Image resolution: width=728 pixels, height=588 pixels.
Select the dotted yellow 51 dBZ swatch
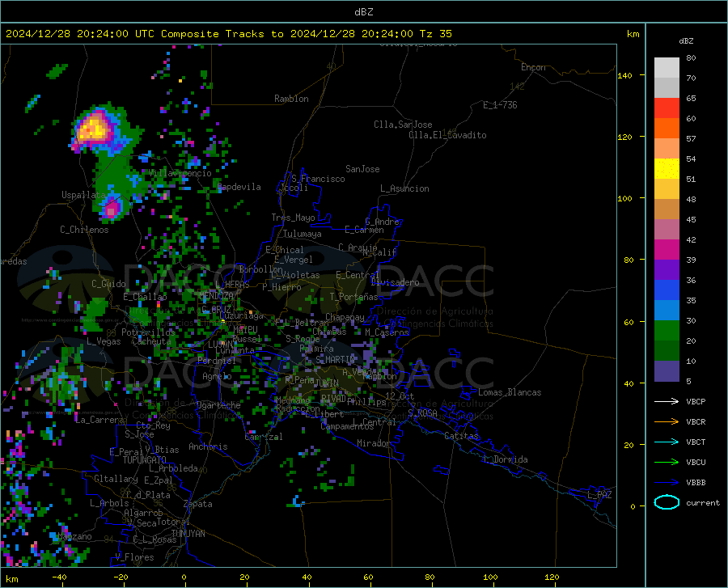pyautogui.click(x=667, y=169)
